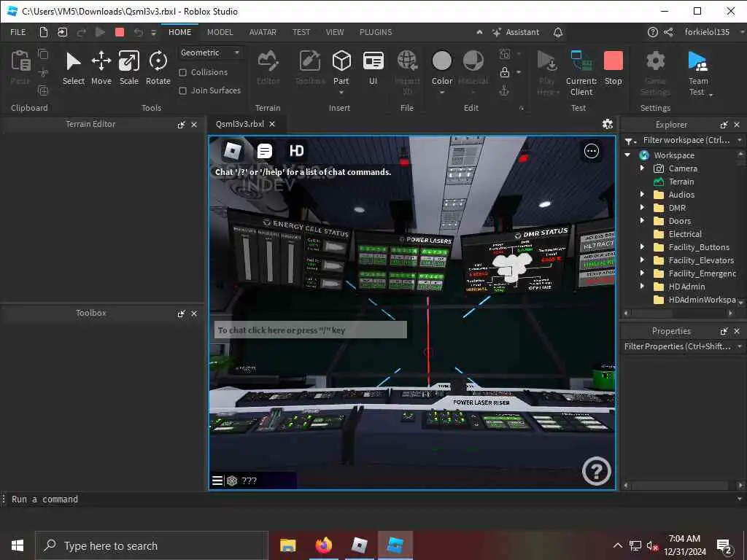
Task: Activate the Move tool
Action: click(101, 69)
